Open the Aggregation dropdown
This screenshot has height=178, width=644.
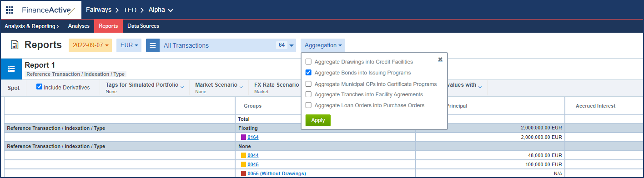[x=322, y=45]
